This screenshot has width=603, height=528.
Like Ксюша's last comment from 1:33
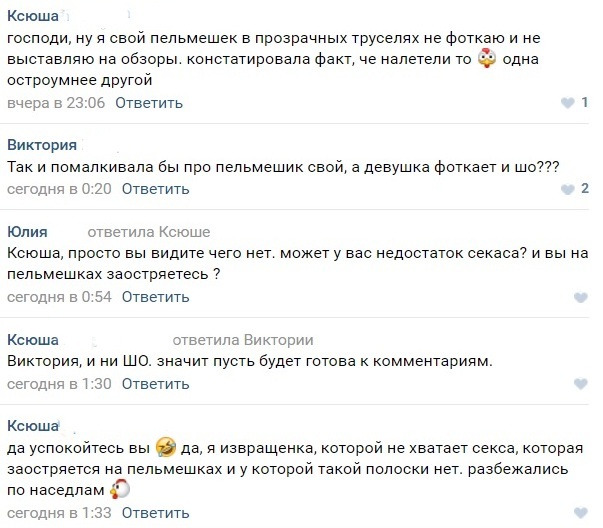coord(581,514)
